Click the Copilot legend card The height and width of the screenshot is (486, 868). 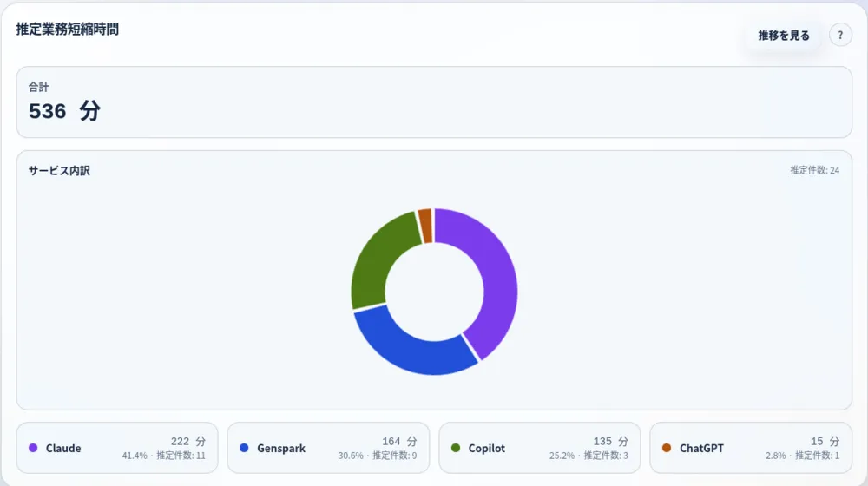540,448
